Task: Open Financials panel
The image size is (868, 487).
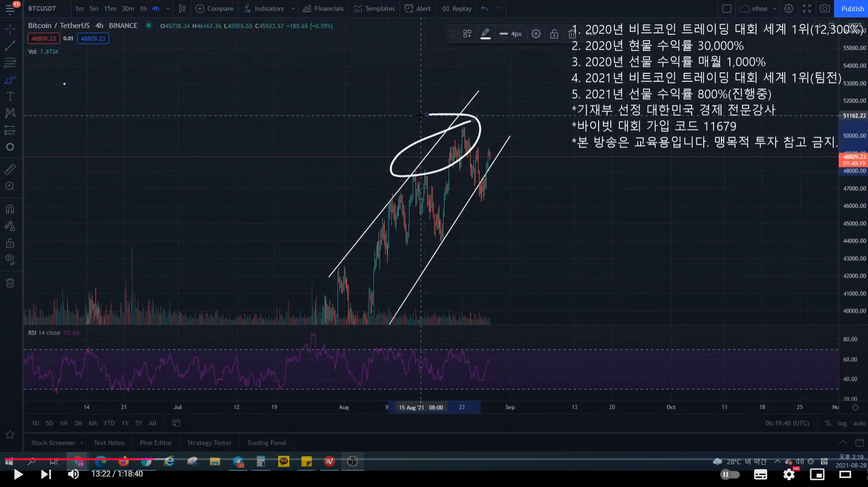Action: click(323, 8)
